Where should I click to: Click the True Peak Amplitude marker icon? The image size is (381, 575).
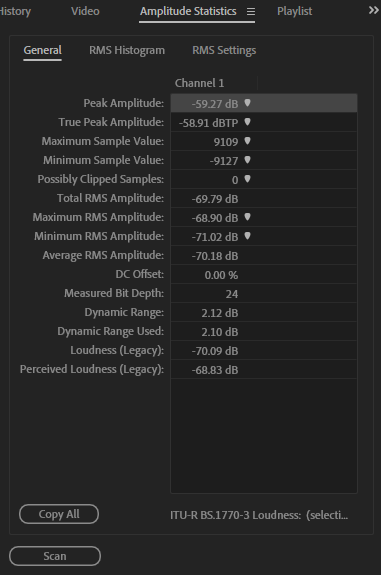coord(248,122)
